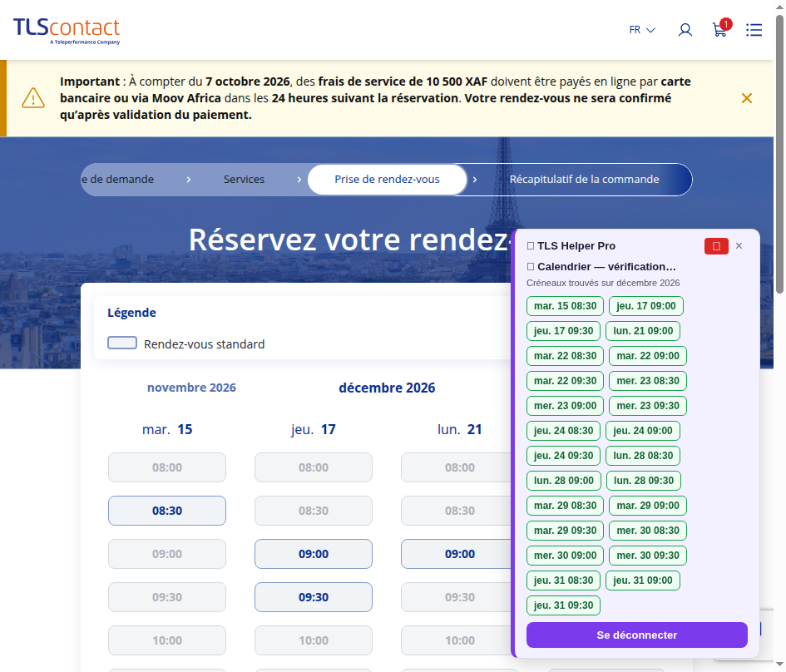Open the FR language dropdown

coord(642,30)
